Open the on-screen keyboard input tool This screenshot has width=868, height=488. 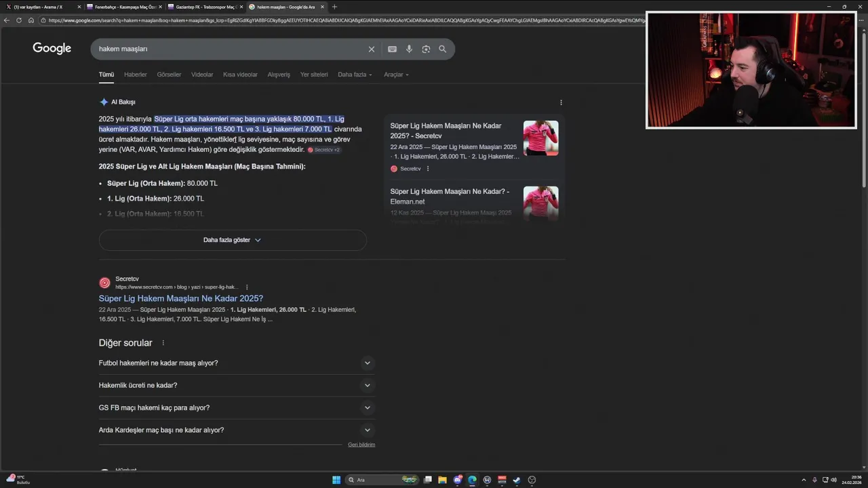[392, 49]
